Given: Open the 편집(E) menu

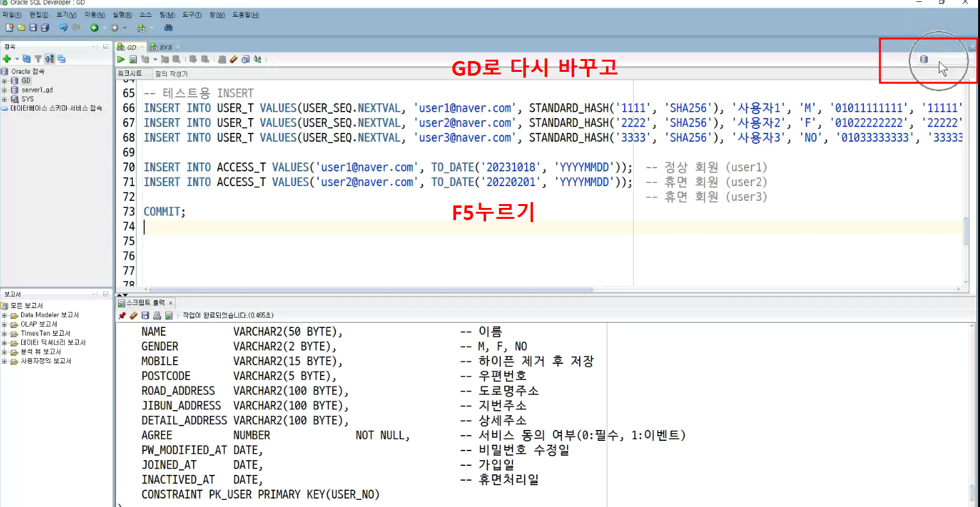Looking at the screenshot, I should click(38, 15).
